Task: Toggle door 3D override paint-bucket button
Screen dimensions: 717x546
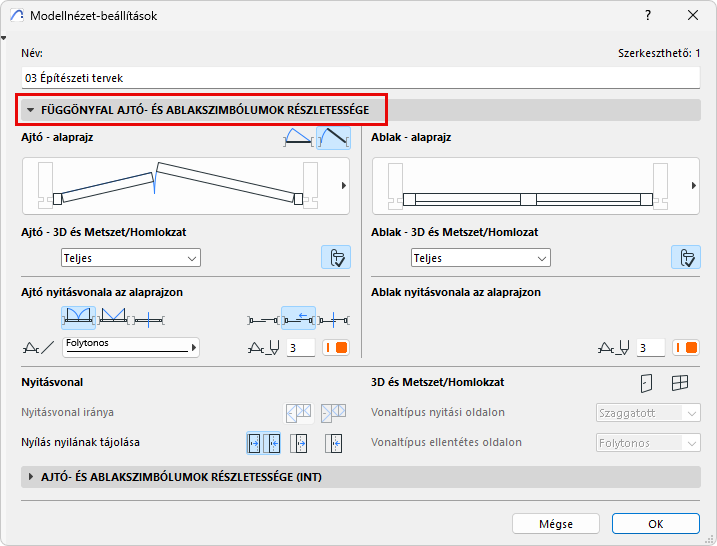Action: [x=336, y=257]
